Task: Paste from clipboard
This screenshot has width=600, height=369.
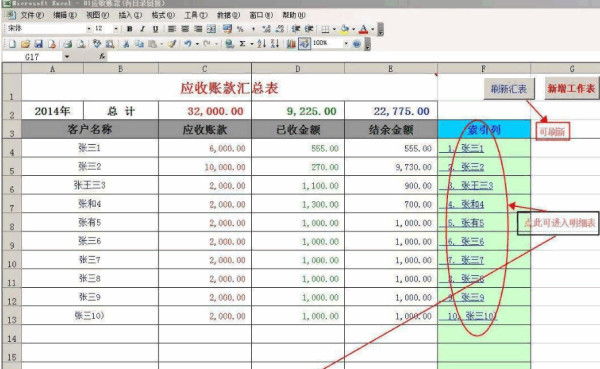Action: point(152,44)
